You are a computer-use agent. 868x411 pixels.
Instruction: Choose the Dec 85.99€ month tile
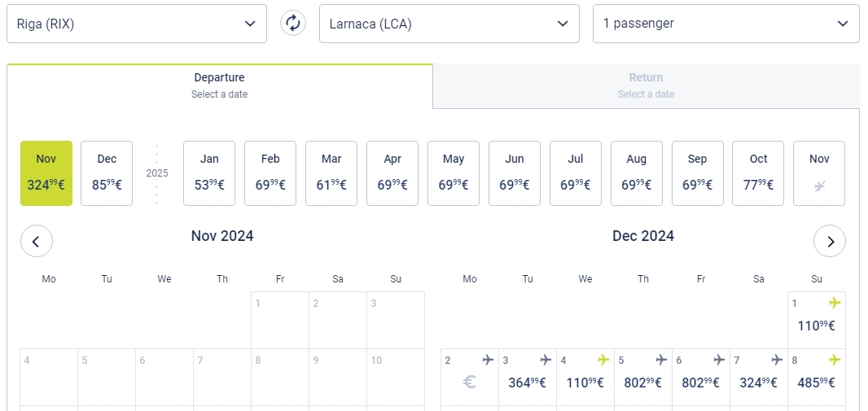click(107, 173)
